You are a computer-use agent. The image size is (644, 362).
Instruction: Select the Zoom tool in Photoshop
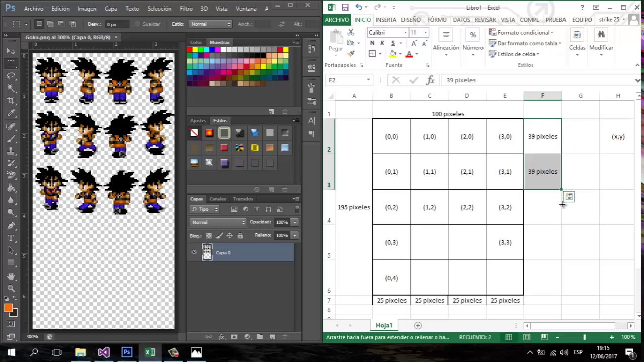(x=11, y=289)
